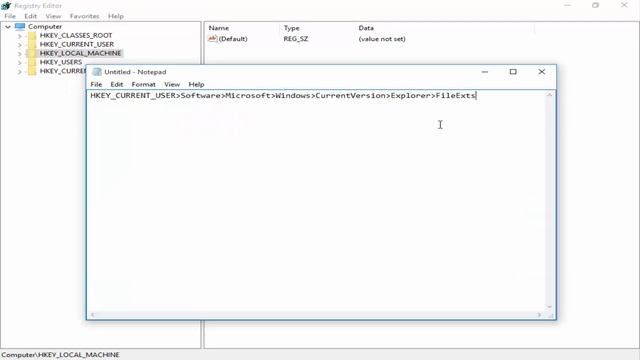Open Registry Editor Help menu
This screenshot has height=360, width=640.
point(116,16)
